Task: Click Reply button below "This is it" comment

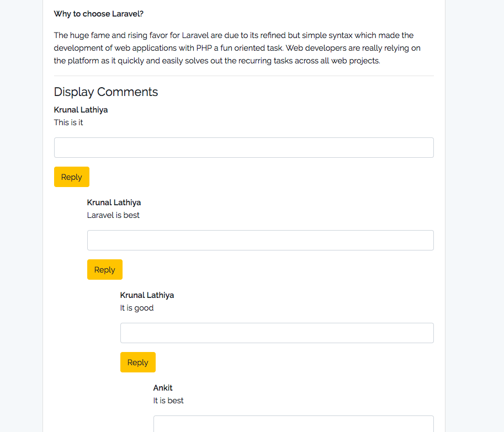Action: [72, 177]
